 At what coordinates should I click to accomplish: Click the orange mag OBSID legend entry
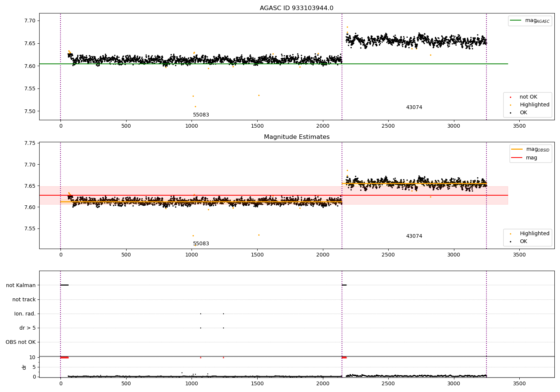click(530, 149)
